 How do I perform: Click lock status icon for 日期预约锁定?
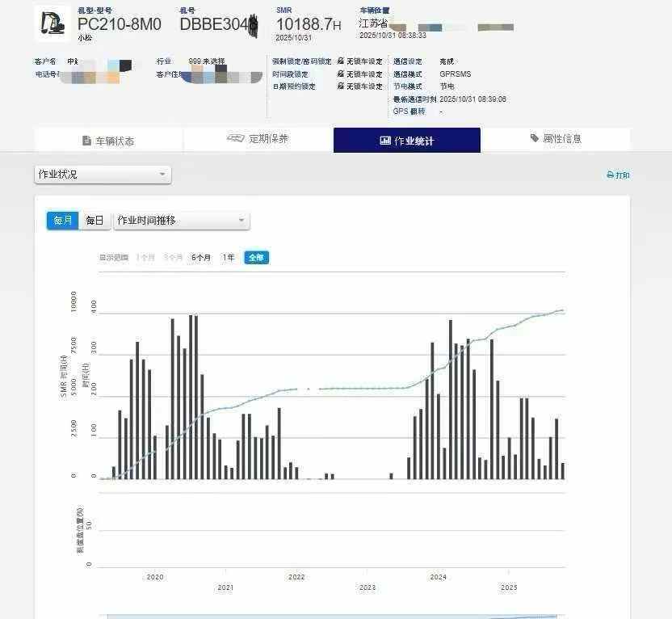point(341,86)
